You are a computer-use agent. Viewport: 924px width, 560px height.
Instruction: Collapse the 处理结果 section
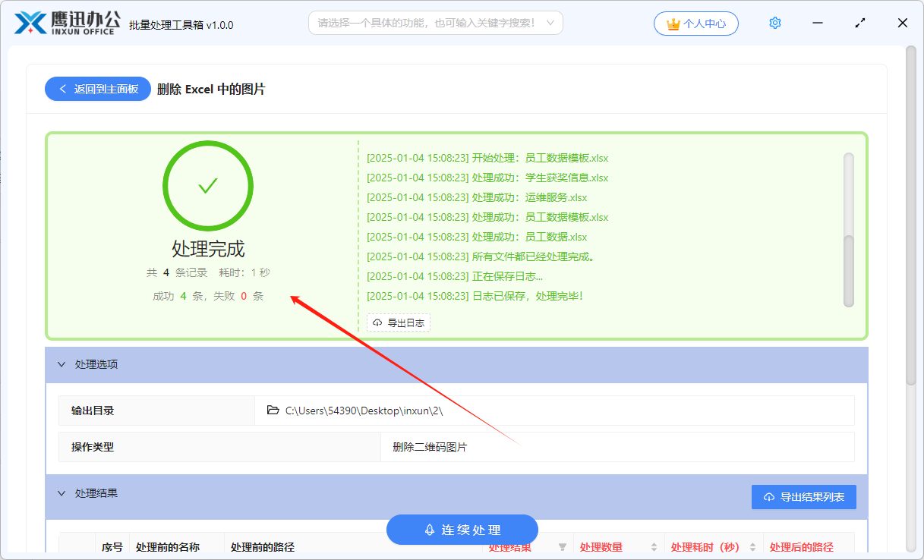62,493
